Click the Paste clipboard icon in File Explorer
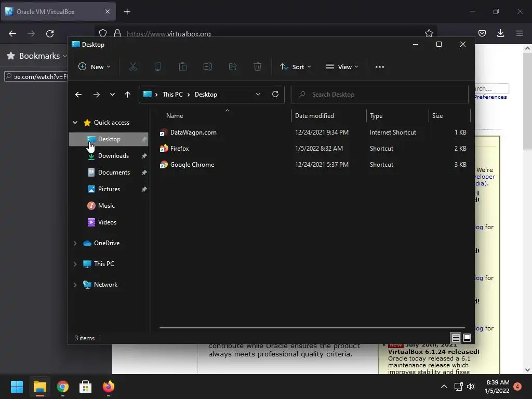532x399 pixels. (182, 67)
